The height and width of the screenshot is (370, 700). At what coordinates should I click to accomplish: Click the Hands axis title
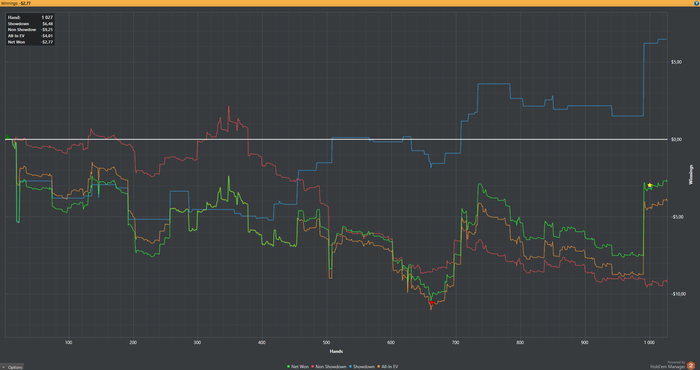pos(336,351)
